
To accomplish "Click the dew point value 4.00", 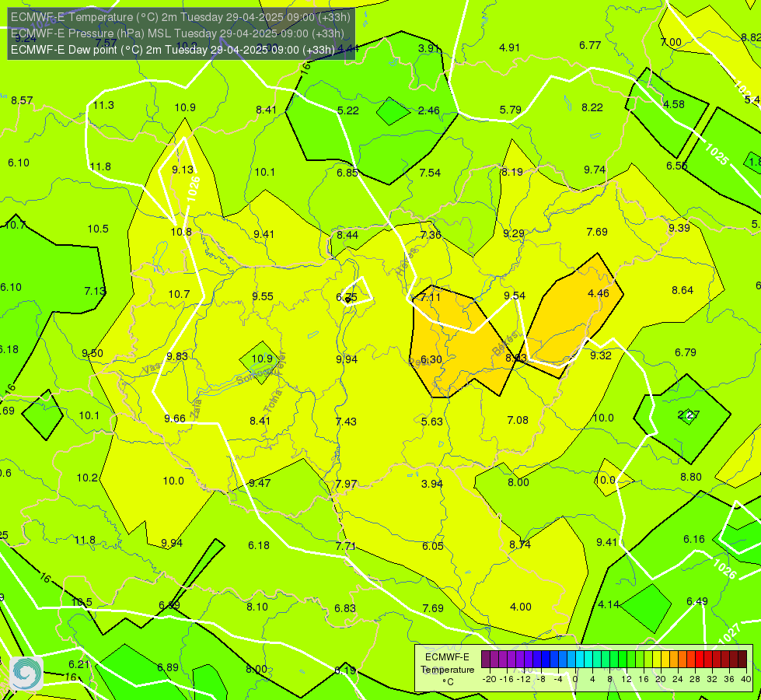I will click(x=520, y=607).
